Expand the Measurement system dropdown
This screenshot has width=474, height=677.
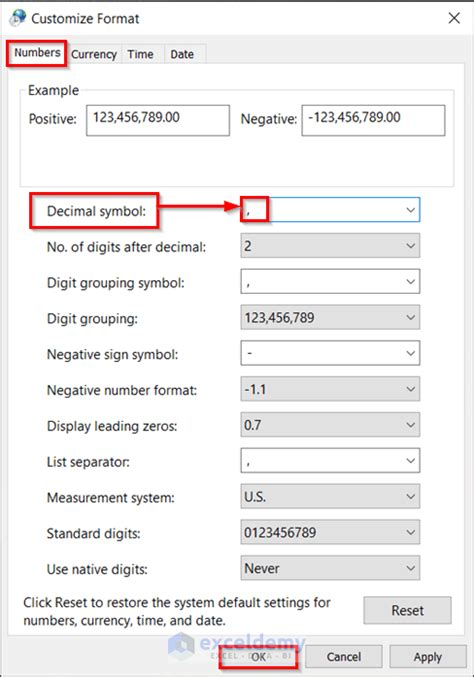point(330,496)
